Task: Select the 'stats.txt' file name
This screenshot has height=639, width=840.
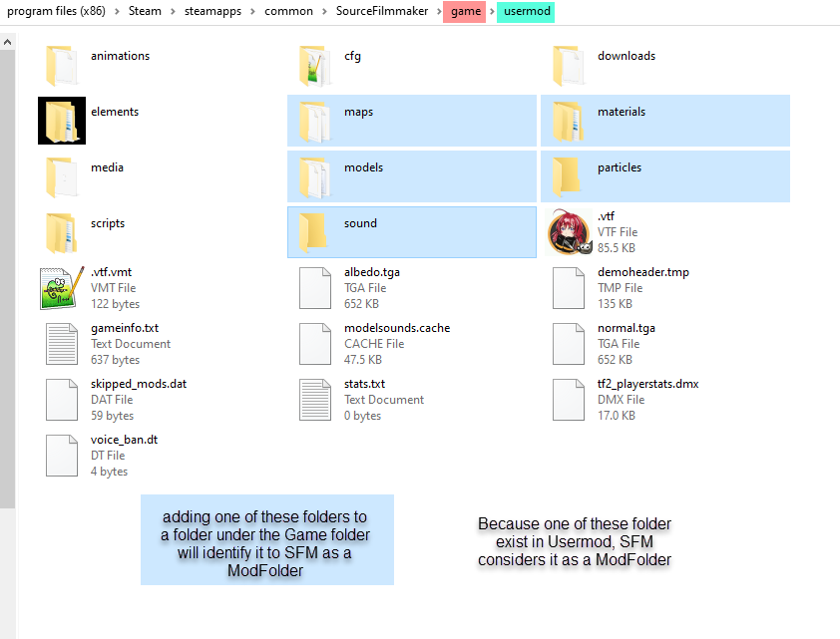Action: click(365, 384)
